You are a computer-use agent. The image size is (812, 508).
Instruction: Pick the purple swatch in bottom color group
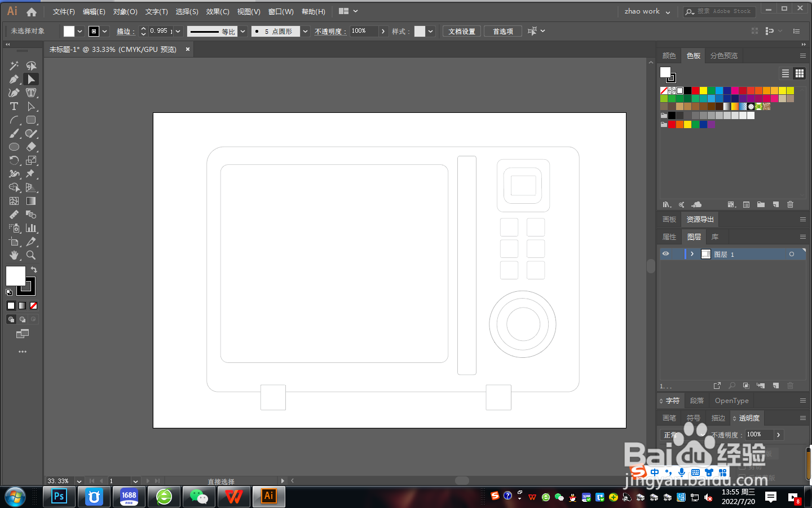pos(712,124)
